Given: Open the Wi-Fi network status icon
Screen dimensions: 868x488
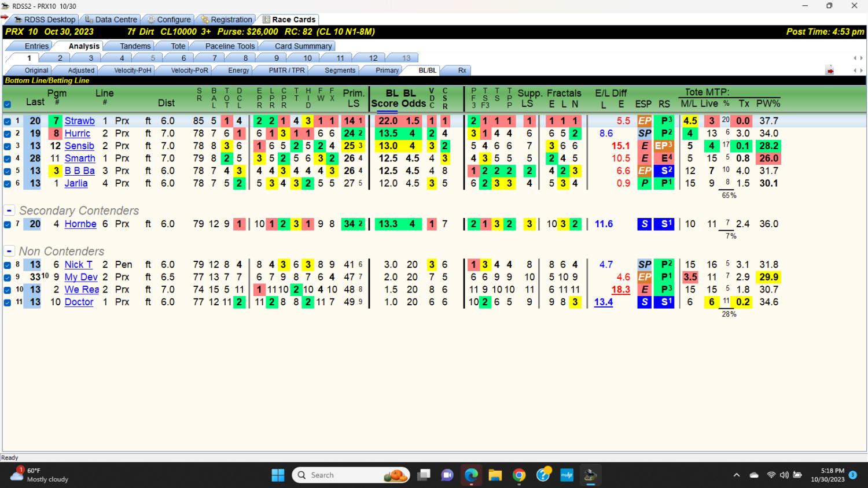Looking at the screenshot, I should [771, 475].
